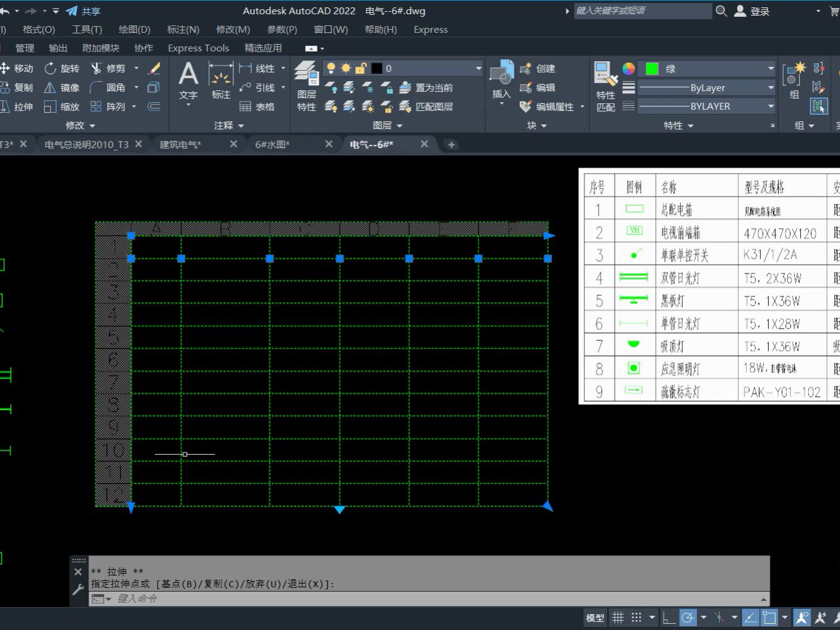Click Create block (创建)
Screen dimensions: 840x630
[x=537, y=68]
